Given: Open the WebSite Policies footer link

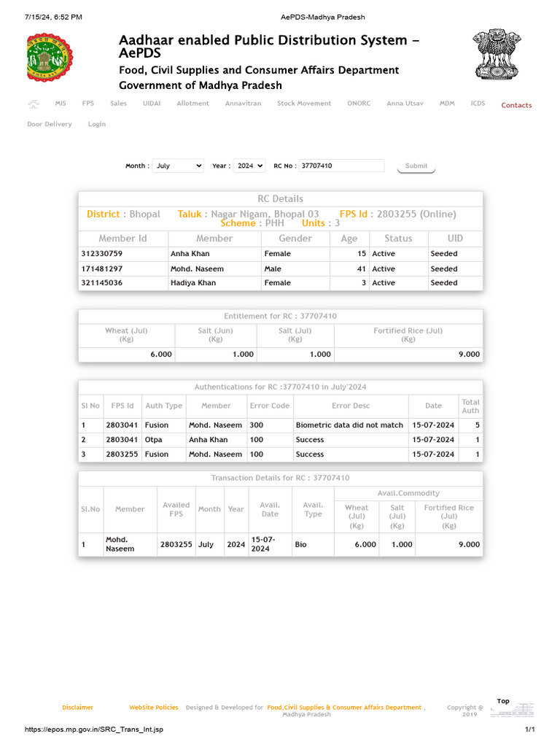Looking at the screenshot, I should tap(154, 708).
